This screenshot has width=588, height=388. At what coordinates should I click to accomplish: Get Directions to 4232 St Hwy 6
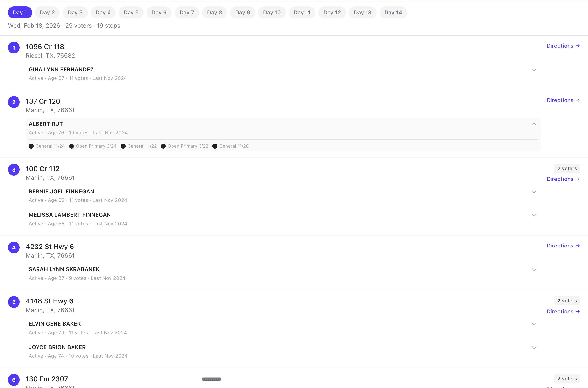pyautogui.click(x=563, y=246)
